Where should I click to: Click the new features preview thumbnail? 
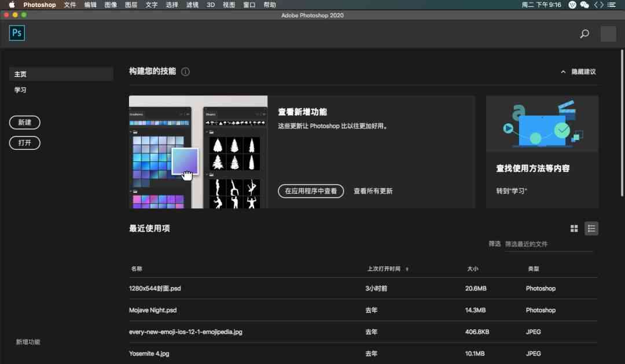click(x=198, y=152)
